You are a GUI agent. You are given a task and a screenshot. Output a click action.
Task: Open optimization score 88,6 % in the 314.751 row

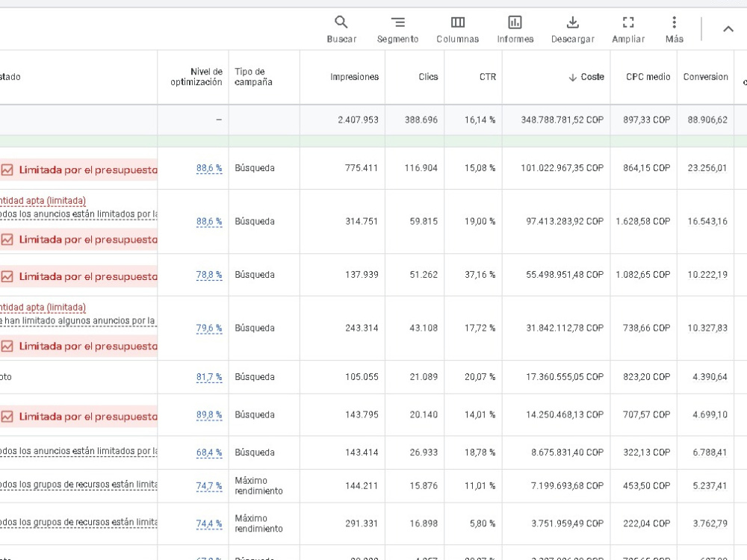click(x=209, y=222)
